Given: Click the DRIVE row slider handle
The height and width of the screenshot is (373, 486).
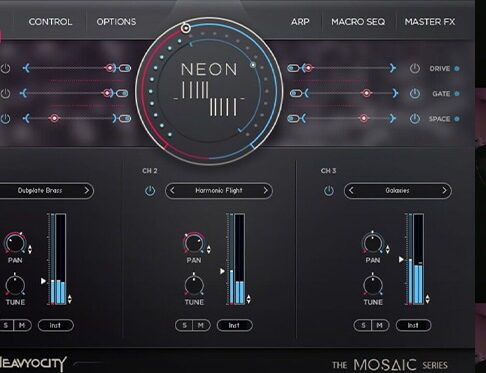Looking at the screenshot, I should pyautogui.click(x=309, y=68).
